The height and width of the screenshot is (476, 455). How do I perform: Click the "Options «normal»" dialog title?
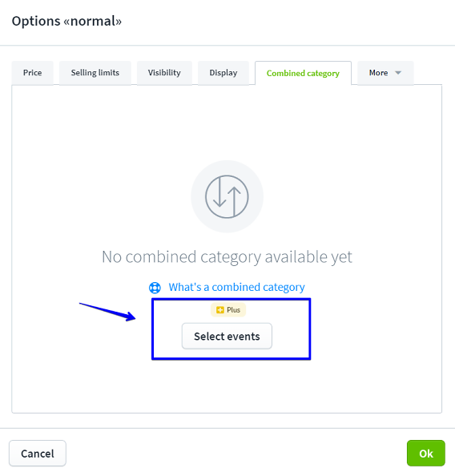[x=66, y=22]
